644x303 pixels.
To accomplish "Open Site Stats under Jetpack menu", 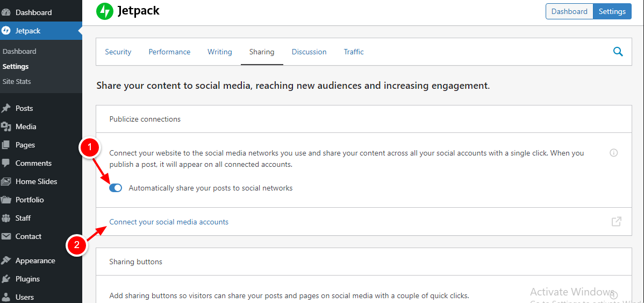I will click(x=17, y=81).
